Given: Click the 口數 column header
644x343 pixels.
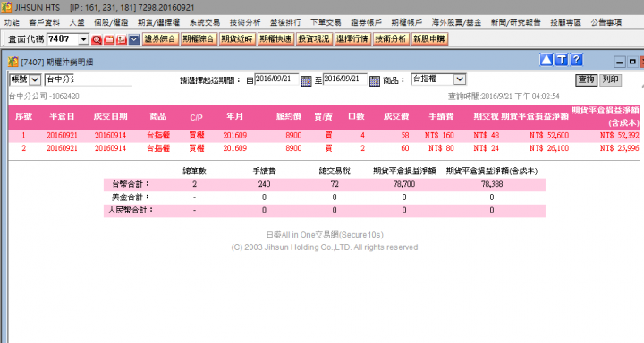Looking at the screenshot, I should 356,117.
